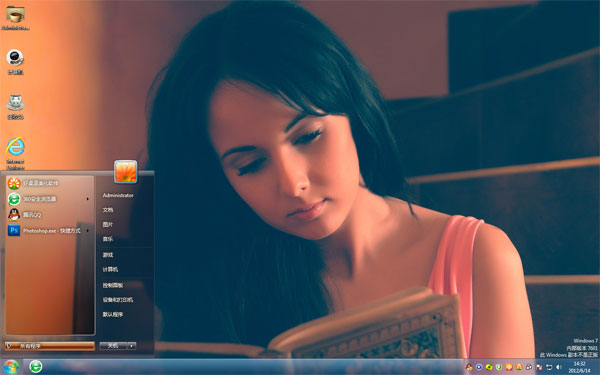Open 设备和打印机 in the Start menu

click(x=117, y=300)
